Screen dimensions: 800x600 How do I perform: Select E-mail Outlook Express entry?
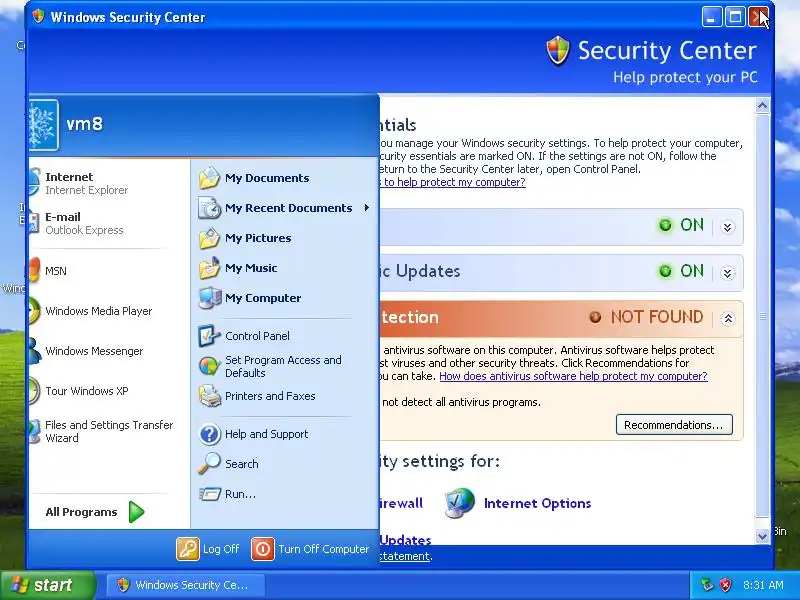[109, 223]
